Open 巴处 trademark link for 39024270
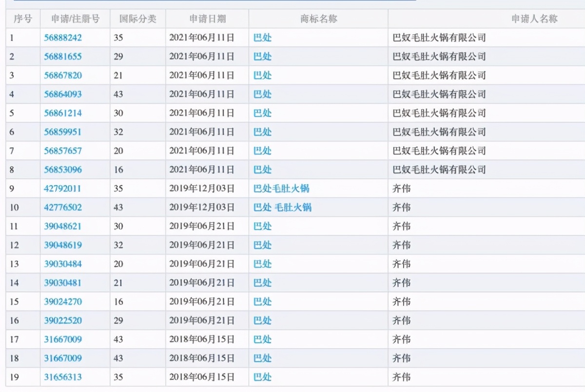The width and height of the screenshot is (585, 392). coord(262,301)
